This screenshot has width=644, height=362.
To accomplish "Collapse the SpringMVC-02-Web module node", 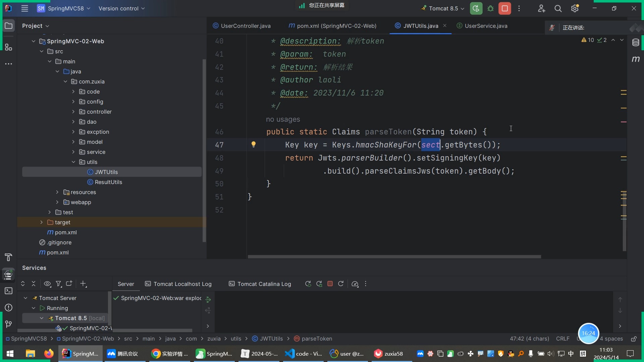I will [x=34, y=41].
